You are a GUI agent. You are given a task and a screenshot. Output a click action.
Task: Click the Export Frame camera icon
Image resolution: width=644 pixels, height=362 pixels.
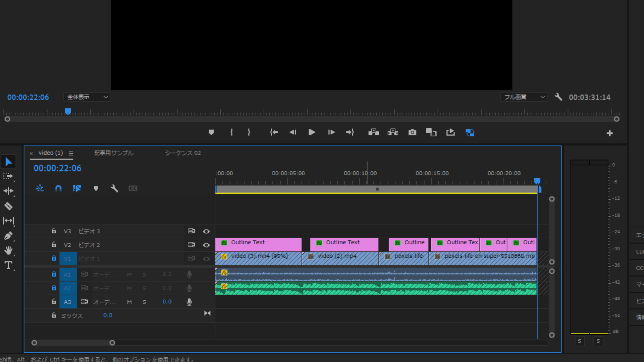point(412,132)
